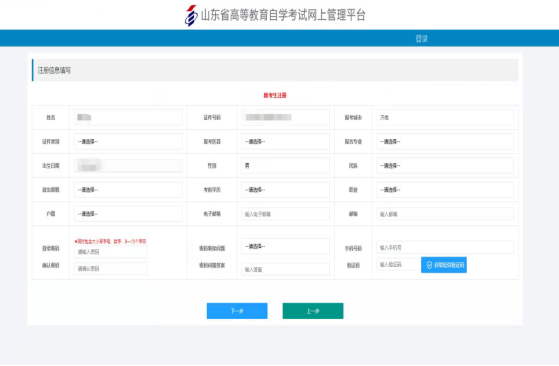Click the green 上一步 previous step button
The width and height of the screenshot is (559, 366).
point(313,311)
